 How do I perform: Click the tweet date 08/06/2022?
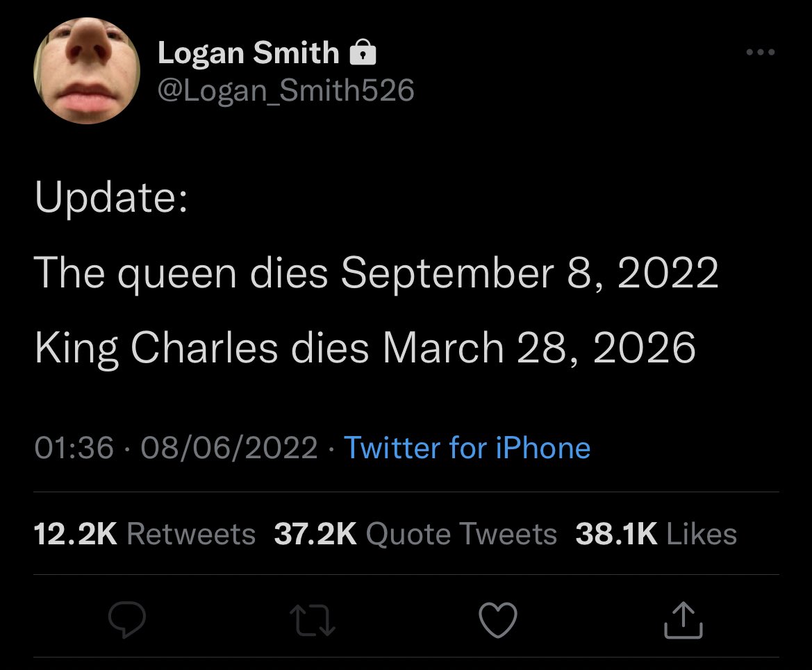[220, 448]
